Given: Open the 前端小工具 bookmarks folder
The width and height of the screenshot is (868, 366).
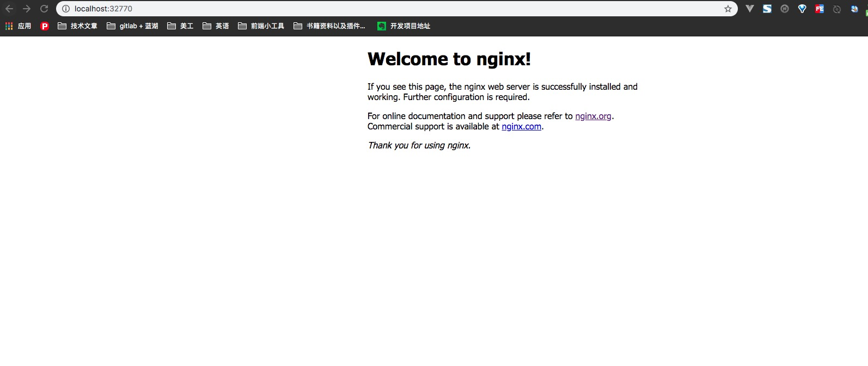Looking at the screenshot, I should (261, 26).
